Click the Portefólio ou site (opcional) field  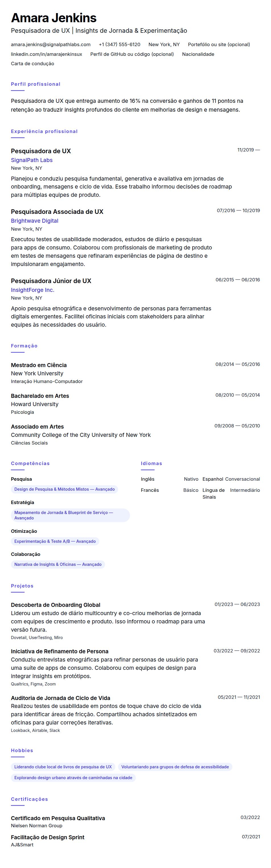click(219, 44)
